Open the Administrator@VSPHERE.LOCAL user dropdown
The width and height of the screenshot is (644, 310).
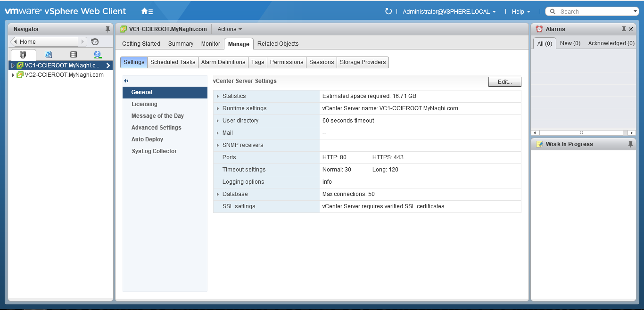pos(449,12)
